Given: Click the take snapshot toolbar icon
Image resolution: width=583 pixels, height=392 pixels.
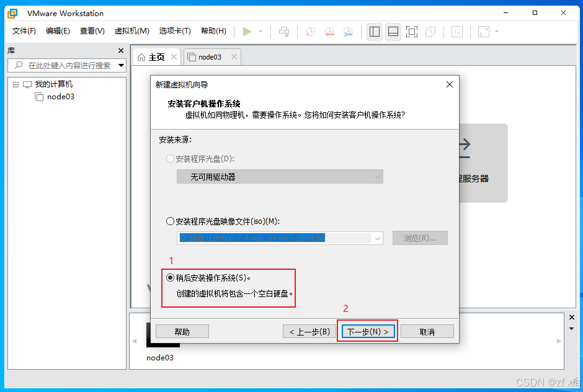Looking at the screenshot, I should (310, 32).
